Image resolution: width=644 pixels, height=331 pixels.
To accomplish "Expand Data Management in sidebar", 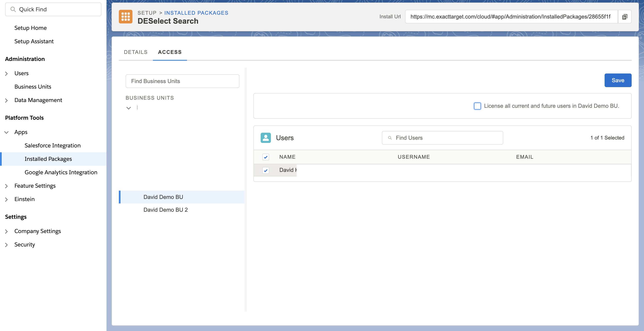I will tap(7, 100).
